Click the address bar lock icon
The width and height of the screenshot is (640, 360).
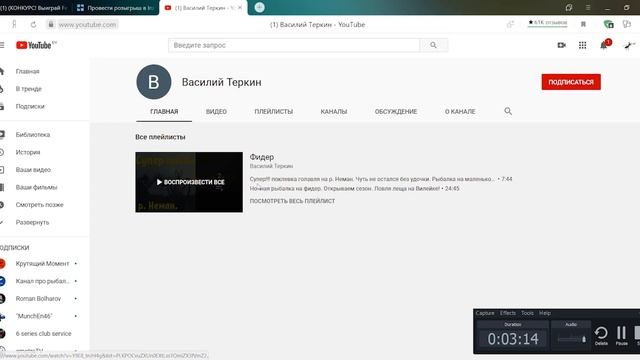51,24
